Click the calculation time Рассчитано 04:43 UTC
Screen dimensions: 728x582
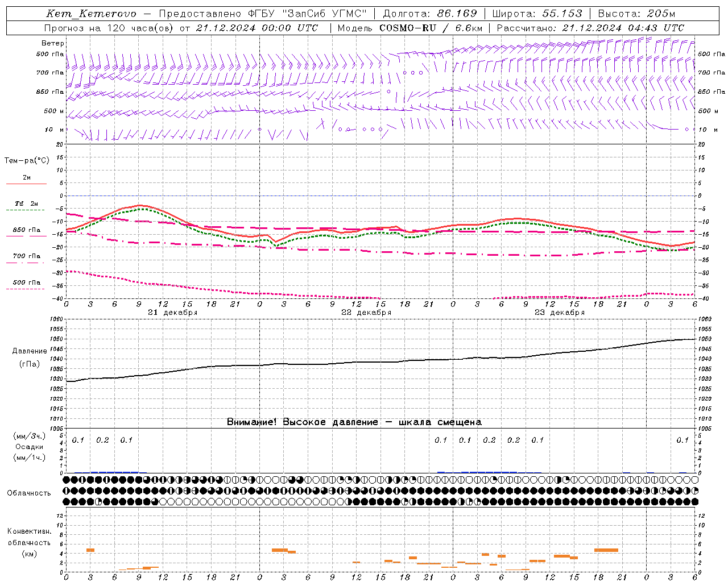(x=590, y=28)
